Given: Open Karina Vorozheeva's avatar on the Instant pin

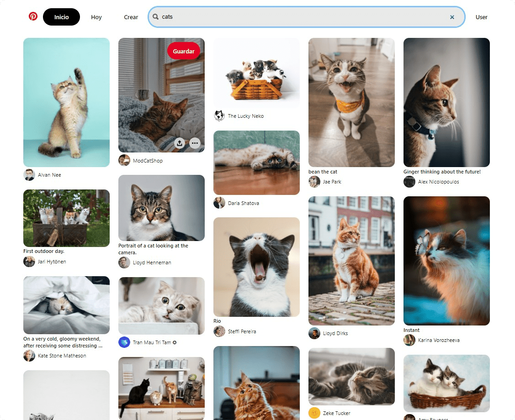Looking at the screenshot, I should pyautogui.click(x=409, y=340).
